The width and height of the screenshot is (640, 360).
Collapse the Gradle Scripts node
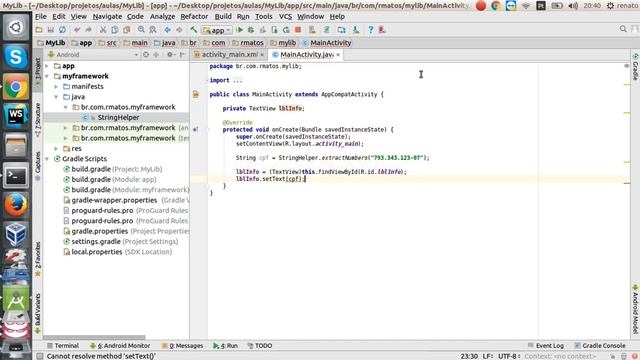click(x=47, y=159)
